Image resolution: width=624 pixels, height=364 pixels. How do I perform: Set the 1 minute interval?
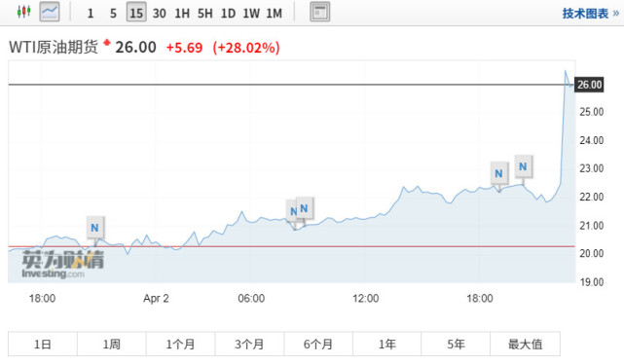91,13
